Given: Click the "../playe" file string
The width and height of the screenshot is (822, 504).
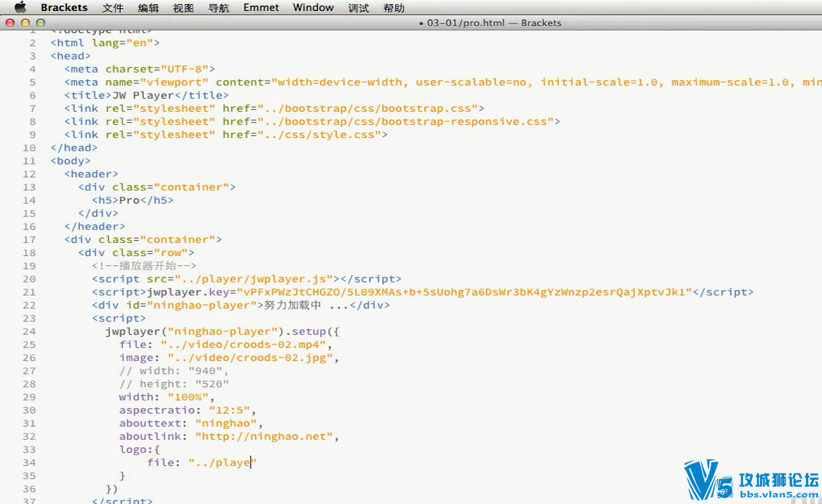Looking at the screenshot, I should pos(222,463).
